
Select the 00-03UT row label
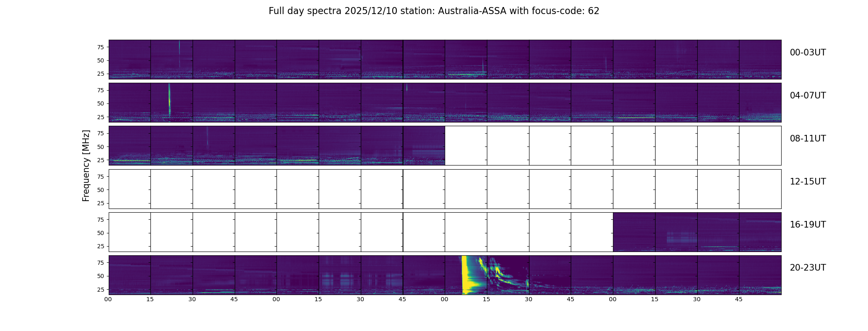(x=808, y=53)
